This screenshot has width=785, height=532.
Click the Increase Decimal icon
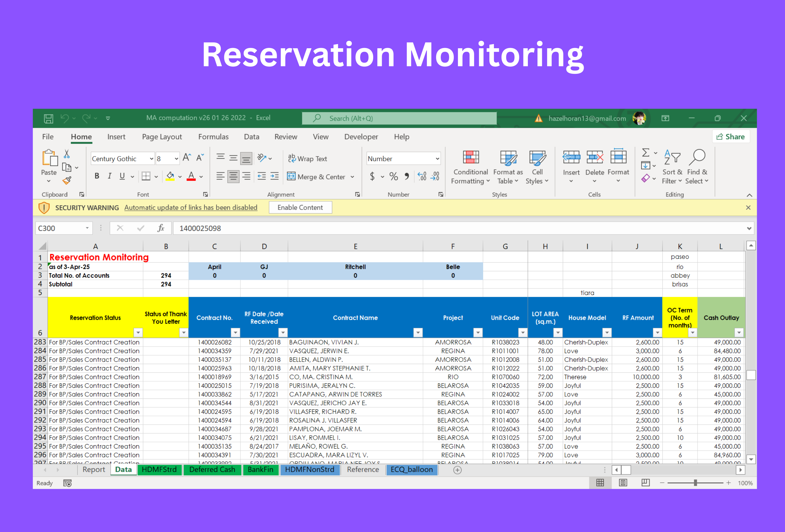[422, 176]
